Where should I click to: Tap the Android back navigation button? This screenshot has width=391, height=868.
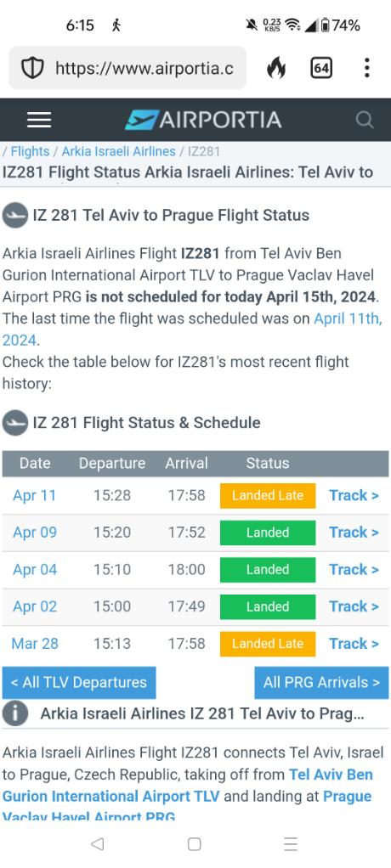pyautogui.click(x=97, y=843)
